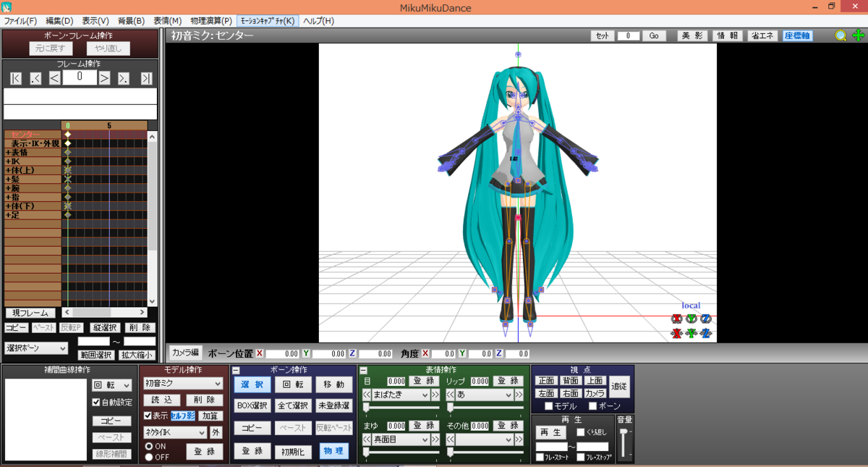Next eye morph arrow beside まばたき

(x=435, y=395)
